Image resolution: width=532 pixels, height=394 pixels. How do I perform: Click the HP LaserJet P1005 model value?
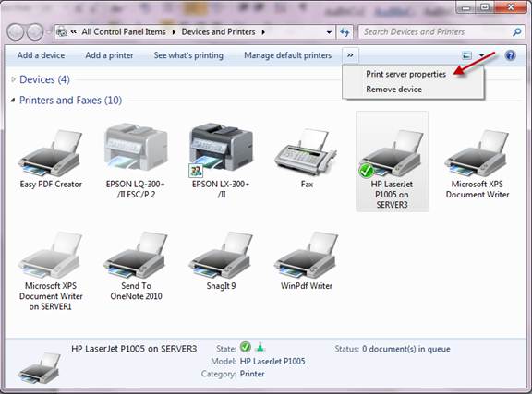tap(272, 362)
